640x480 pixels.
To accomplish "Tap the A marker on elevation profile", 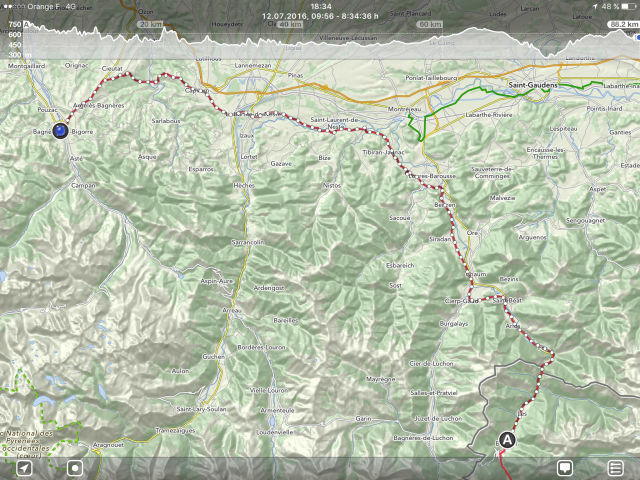I will 27,24.
